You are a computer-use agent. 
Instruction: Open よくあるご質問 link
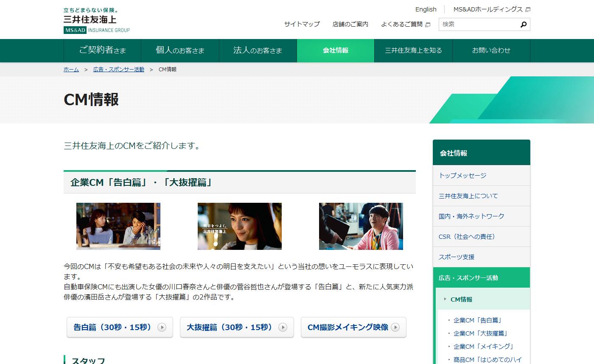click(x=401, y=24)
